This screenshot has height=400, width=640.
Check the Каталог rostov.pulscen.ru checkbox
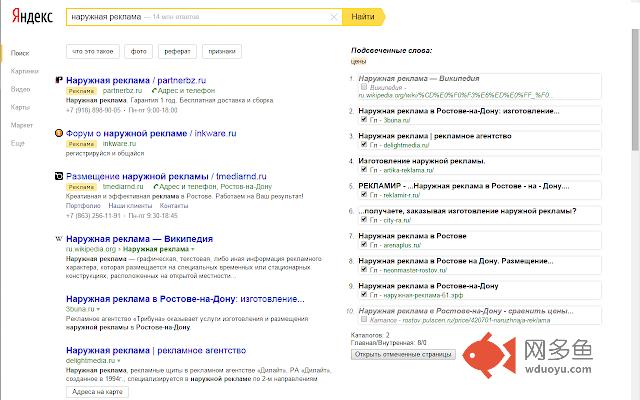tap(364, 319)
